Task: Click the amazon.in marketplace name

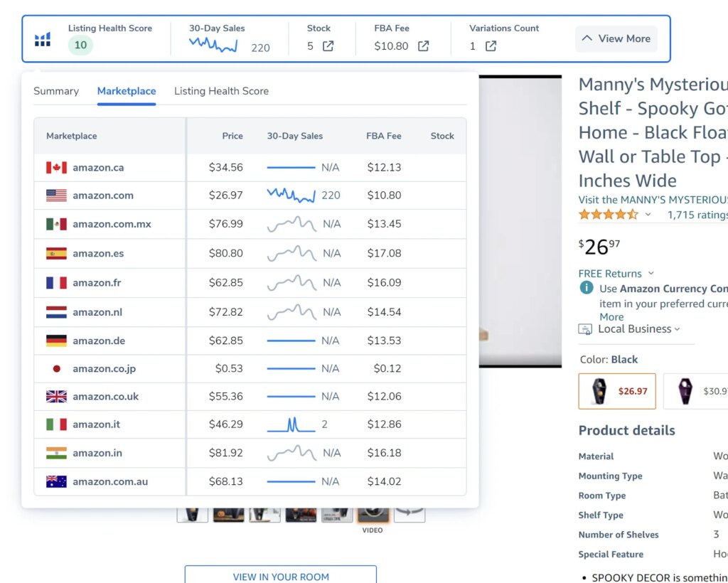Action: pyautogui.click(x=97, y=453)
